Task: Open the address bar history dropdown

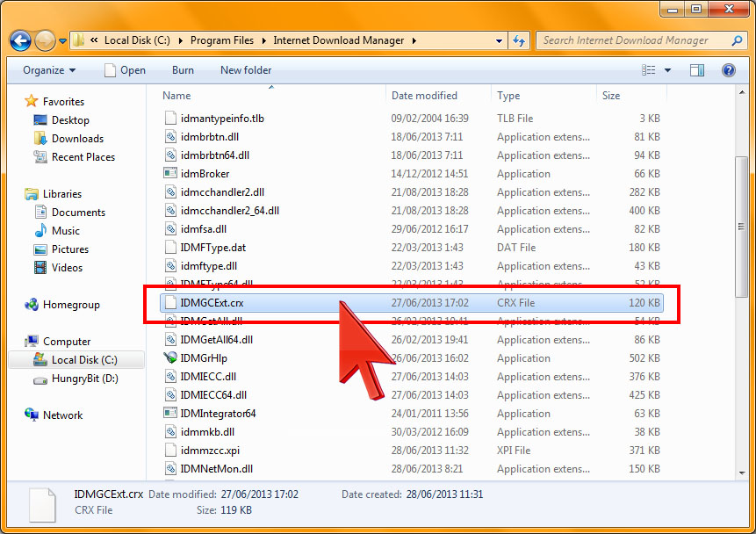Action: tap(499, 41)
